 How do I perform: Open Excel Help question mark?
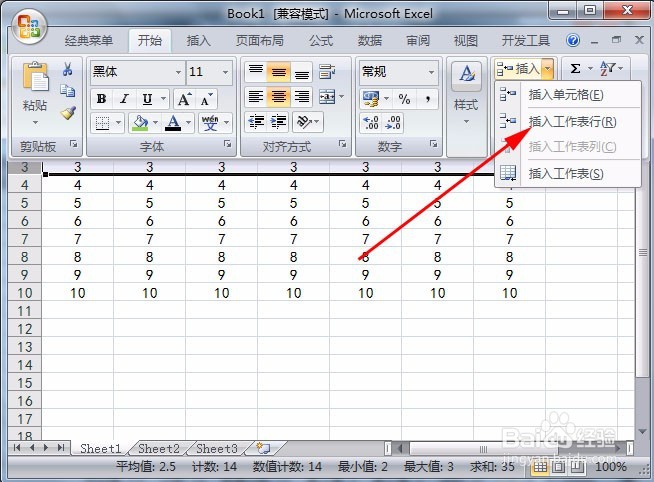coord(573,40)
